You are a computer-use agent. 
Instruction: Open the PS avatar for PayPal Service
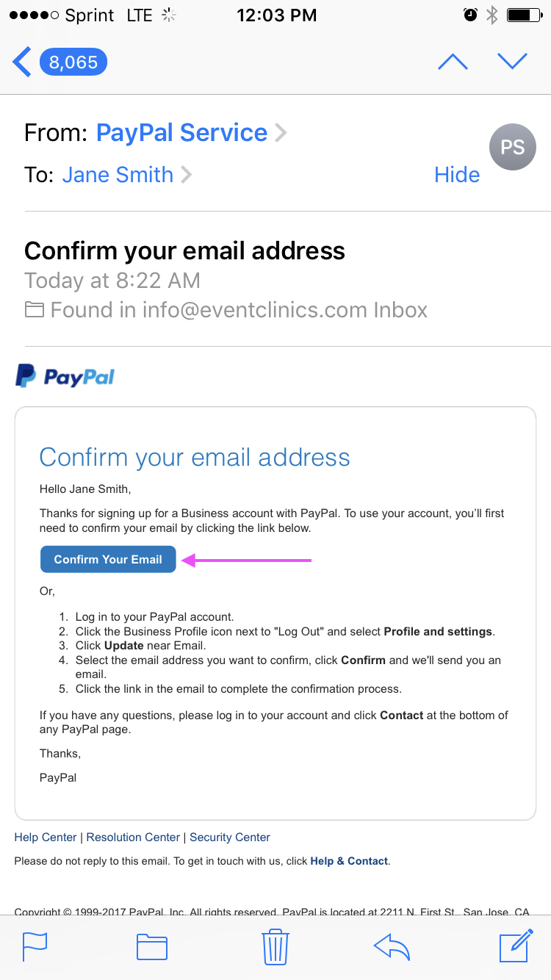512,147
